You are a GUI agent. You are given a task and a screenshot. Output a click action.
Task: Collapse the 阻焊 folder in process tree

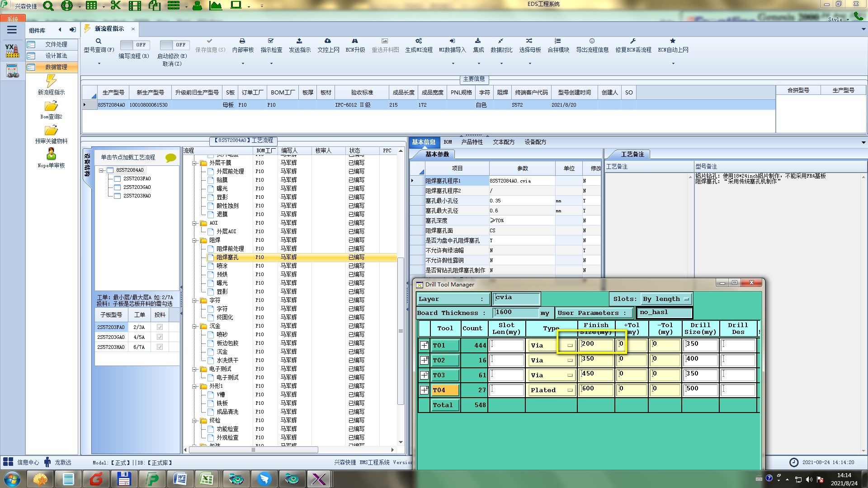194,240
